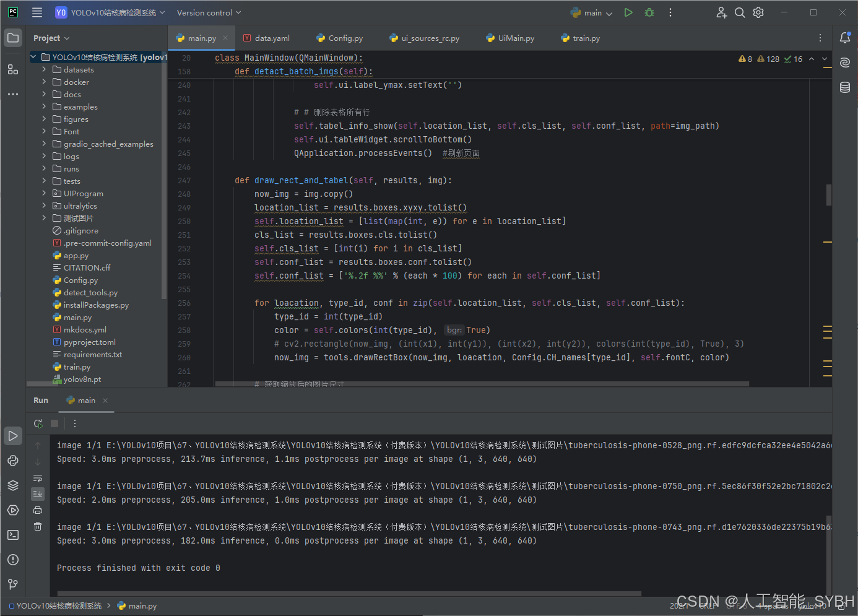The image size is (858, 616).
Task: Close the main run tab
Action: pos(105,401)
